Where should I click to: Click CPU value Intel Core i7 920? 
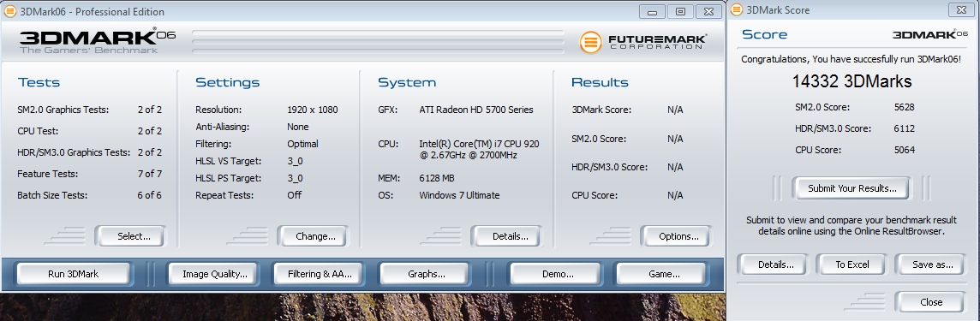(480, 149)
